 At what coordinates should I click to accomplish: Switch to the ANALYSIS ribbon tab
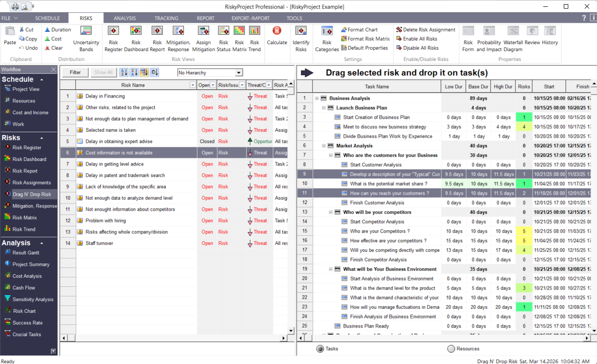coord(125,18)
